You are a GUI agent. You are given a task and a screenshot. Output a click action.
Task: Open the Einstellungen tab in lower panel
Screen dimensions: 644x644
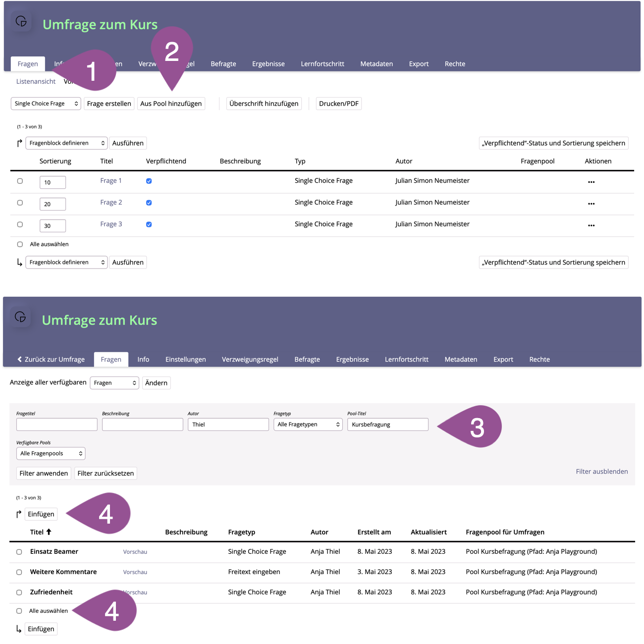pos(185,359)
